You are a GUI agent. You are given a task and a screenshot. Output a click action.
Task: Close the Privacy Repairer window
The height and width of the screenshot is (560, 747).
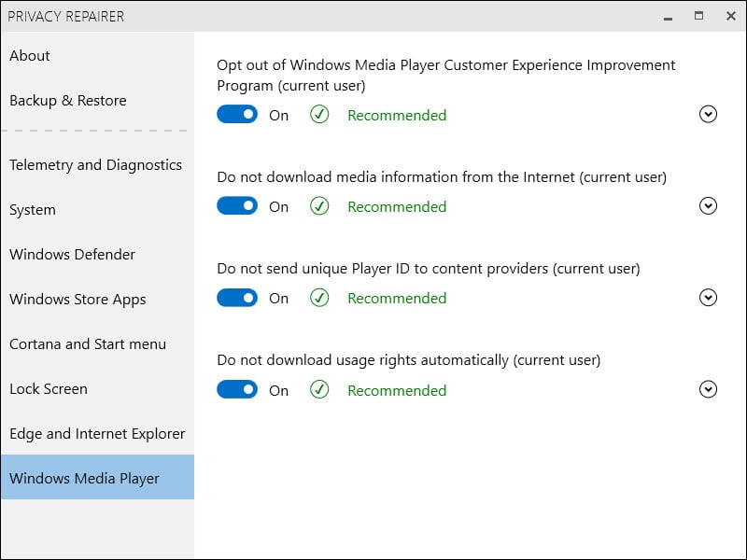click(731, 16)
